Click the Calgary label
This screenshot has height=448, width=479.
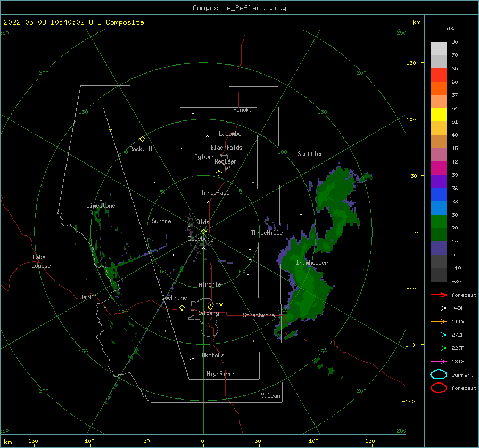pos(208,313)
